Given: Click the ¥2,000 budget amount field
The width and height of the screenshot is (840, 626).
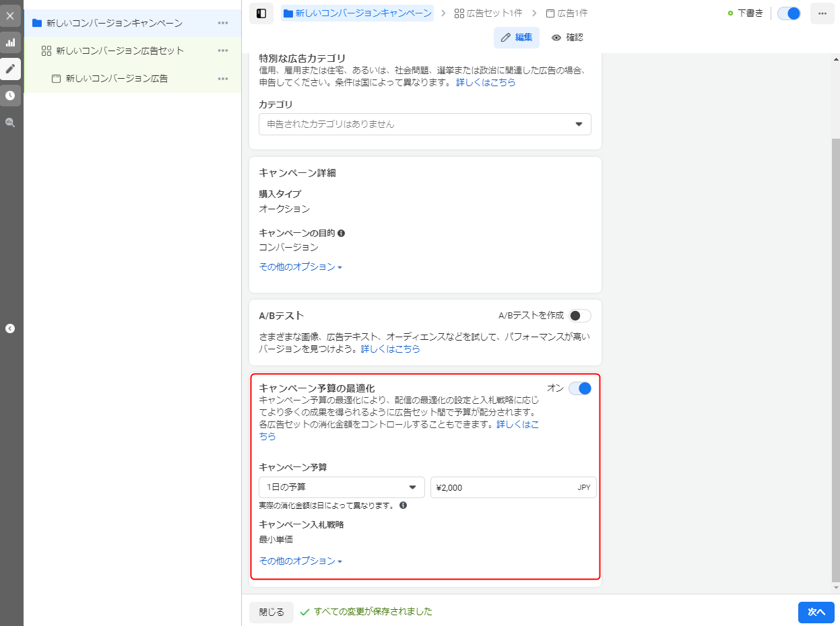Looking at the screenshot, I should coord(502,487).
